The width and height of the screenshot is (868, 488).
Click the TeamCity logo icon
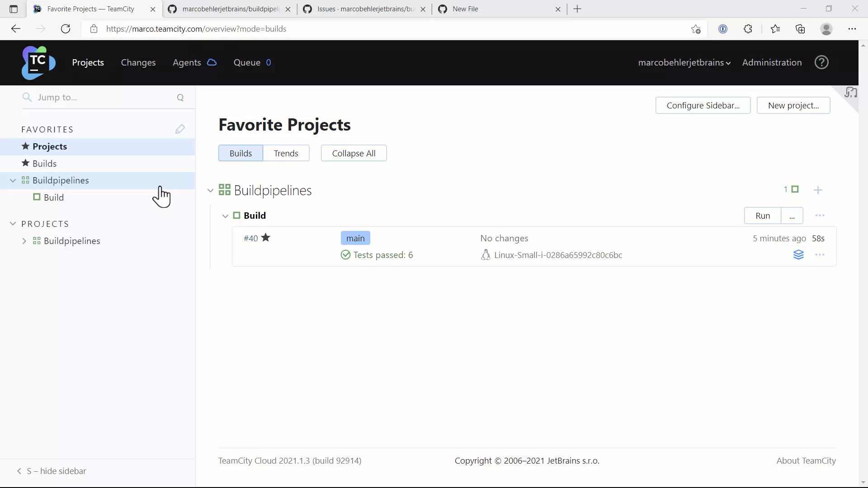[x=38, y=62]
